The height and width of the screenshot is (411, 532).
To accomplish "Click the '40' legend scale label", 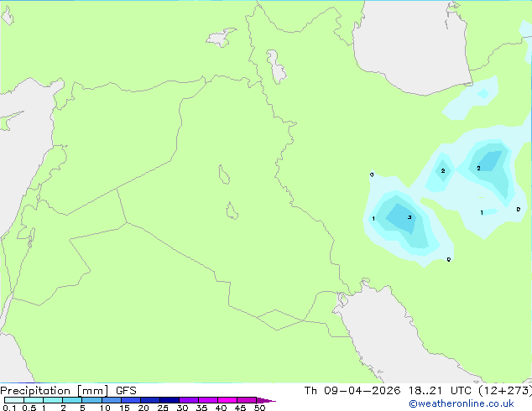I will (221, 408).
